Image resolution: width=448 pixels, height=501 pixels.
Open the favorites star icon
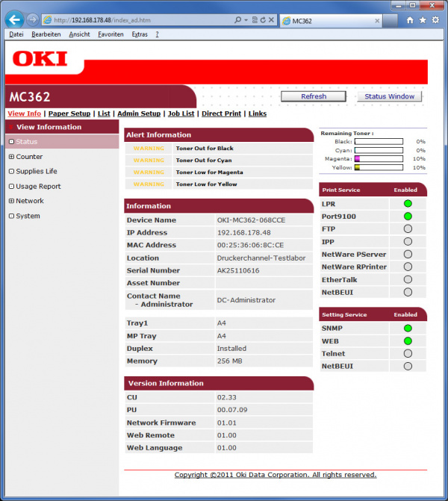(x=423, y=20)
